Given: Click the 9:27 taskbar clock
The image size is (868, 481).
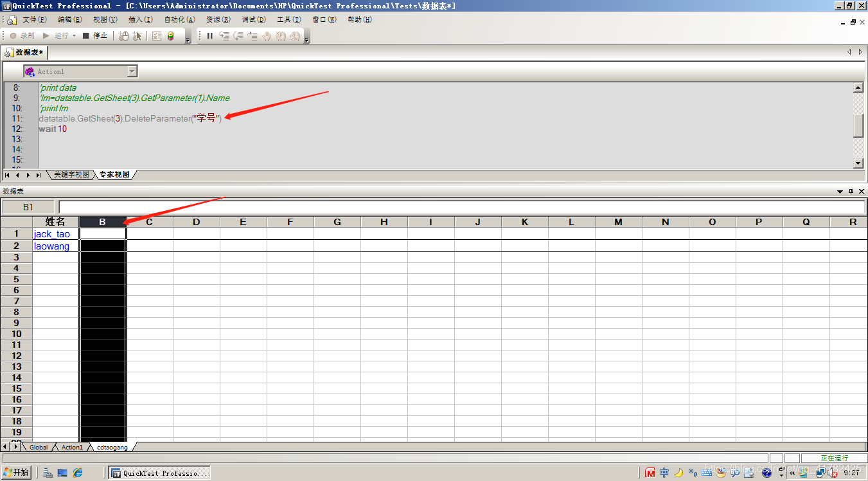Looking at the screenshot, I should click(852, 473).
